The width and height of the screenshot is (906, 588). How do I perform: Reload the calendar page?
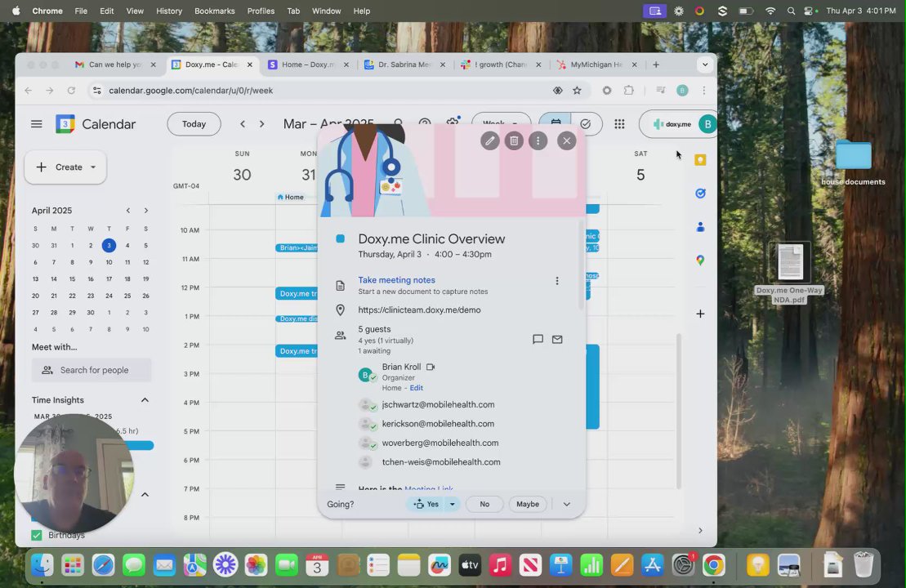point(71,90)
